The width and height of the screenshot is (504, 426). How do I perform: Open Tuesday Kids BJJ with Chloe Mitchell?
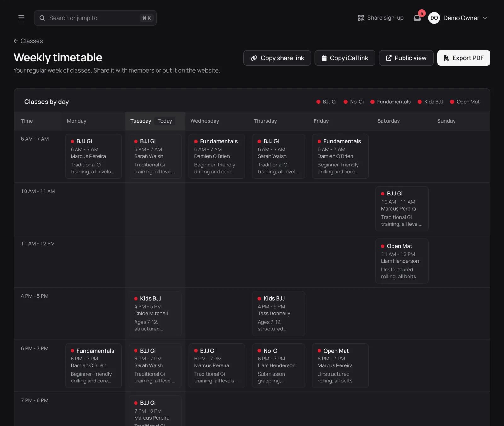(155, 313)
